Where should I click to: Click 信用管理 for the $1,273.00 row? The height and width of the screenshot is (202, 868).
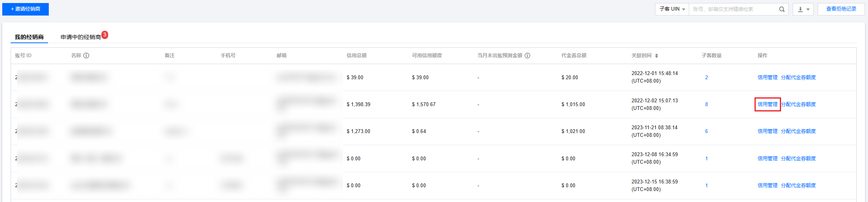pyautogui.click(x=767, y=131)
